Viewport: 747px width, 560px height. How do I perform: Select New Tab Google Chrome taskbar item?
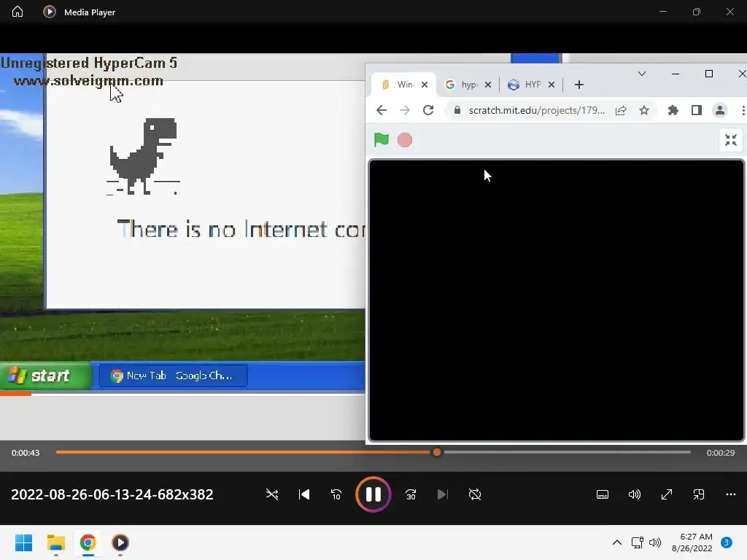click(174, 376)
